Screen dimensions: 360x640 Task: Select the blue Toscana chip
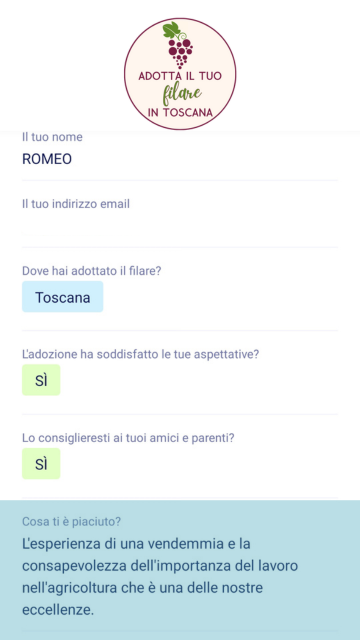pyautogui.click(x=62, y=297)
